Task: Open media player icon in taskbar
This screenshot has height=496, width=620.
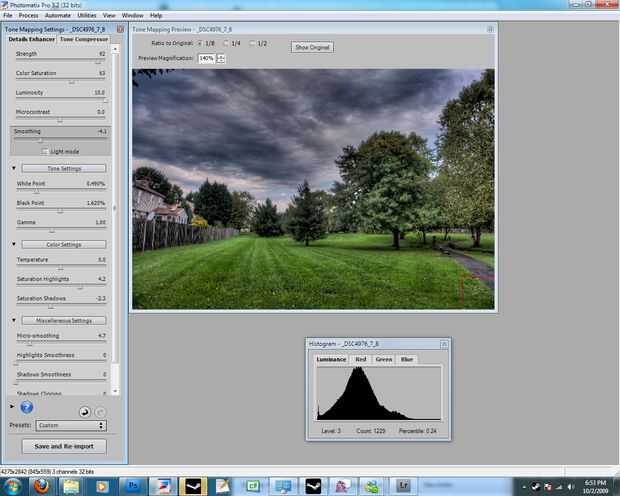Action: click(x=101, y=487)
